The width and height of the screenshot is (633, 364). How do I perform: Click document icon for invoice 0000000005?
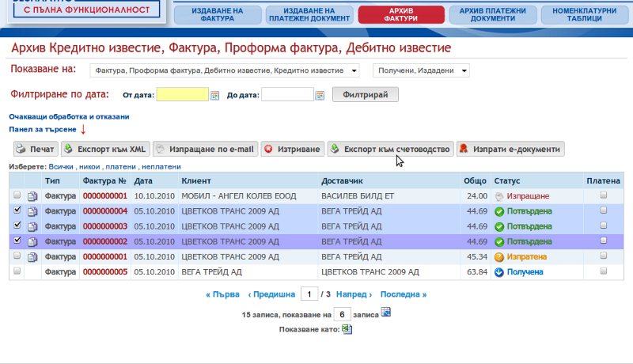32,272
